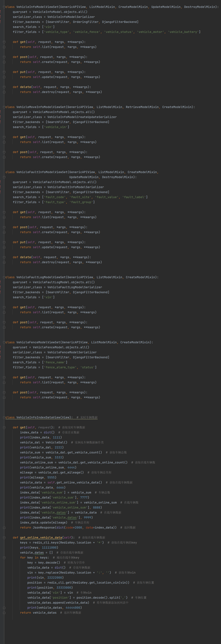
Task: Click OrderingFilter in filter_backends list
Action: point(86,22)
